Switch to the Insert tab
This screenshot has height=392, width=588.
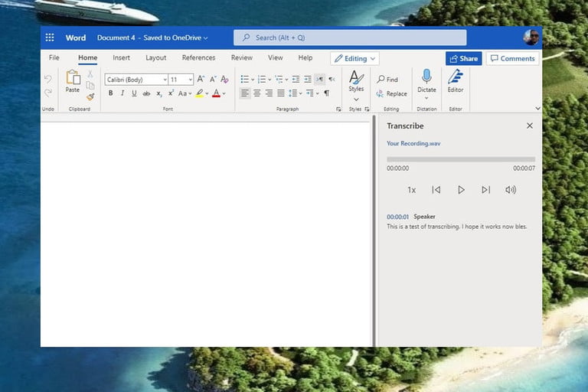pos(121,58)
